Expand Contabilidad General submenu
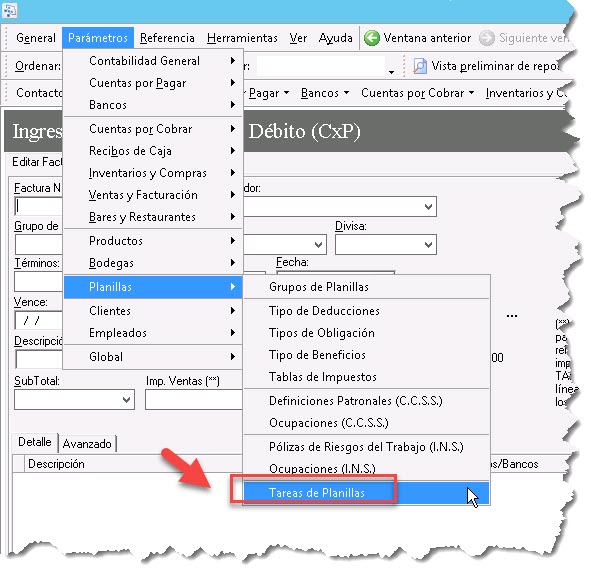 tap(153, 61)
